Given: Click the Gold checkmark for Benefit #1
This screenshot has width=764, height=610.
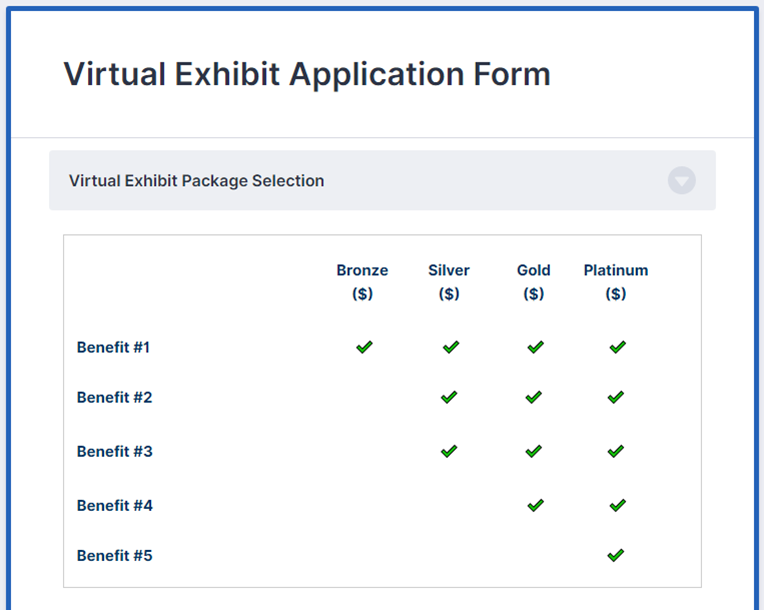Looking at the screenshot, I should pyautogui.click(x=535, y=347).
